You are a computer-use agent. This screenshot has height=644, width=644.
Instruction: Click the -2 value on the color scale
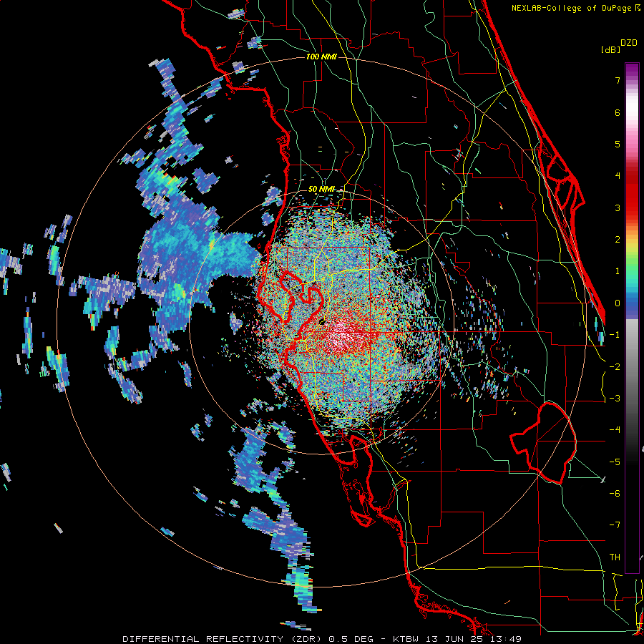[x=615, y=367]
